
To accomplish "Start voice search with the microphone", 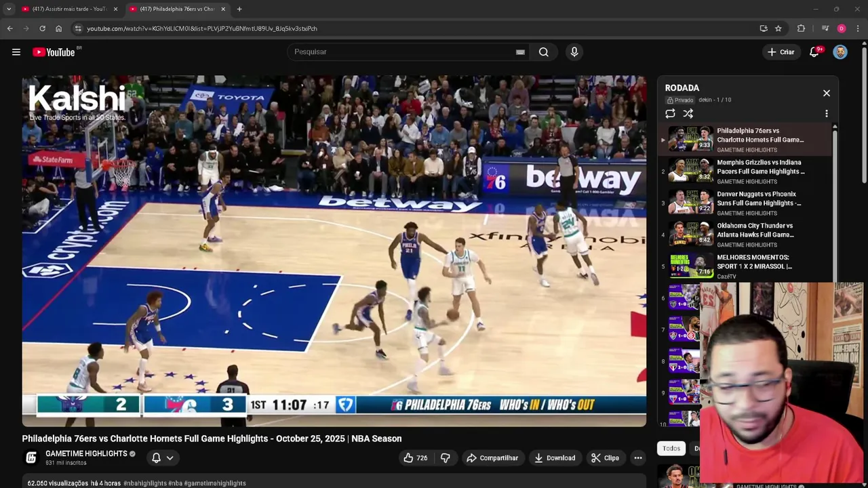I will tap(574, 52).
